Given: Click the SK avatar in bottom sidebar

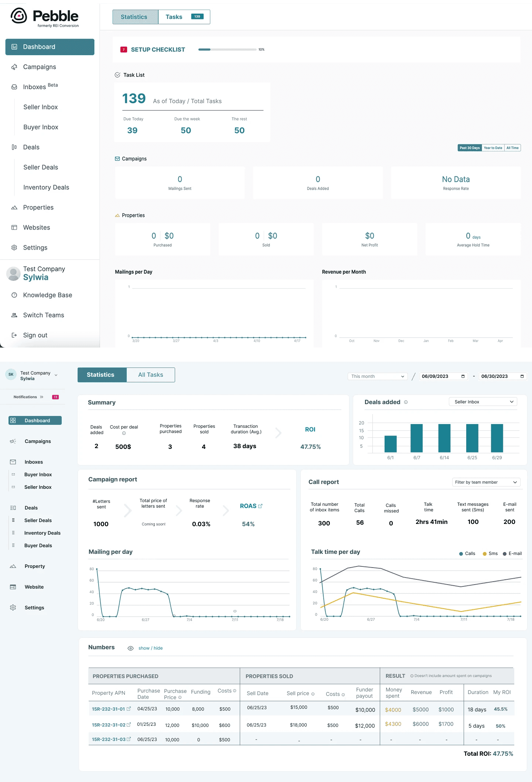Looking at the screenshot, I should (11, 375).
